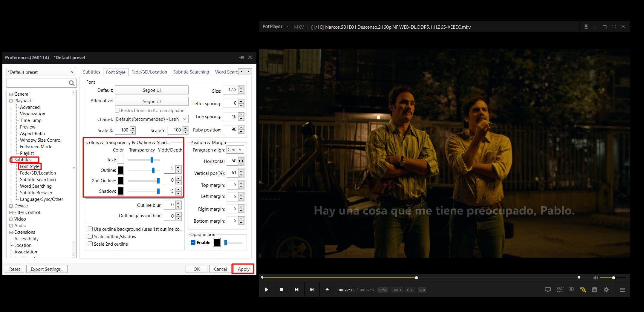Viewport: 644px width, 312px height.
Task: Start playback with the play button
Action: click(266, 290)
